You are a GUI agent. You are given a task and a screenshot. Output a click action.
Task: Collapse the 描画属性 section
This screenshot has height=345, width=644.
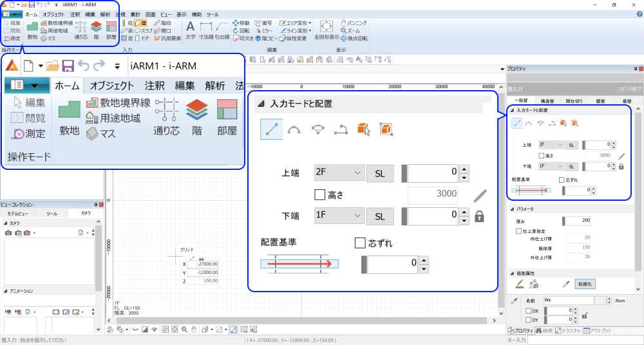[x=512, y=273]
